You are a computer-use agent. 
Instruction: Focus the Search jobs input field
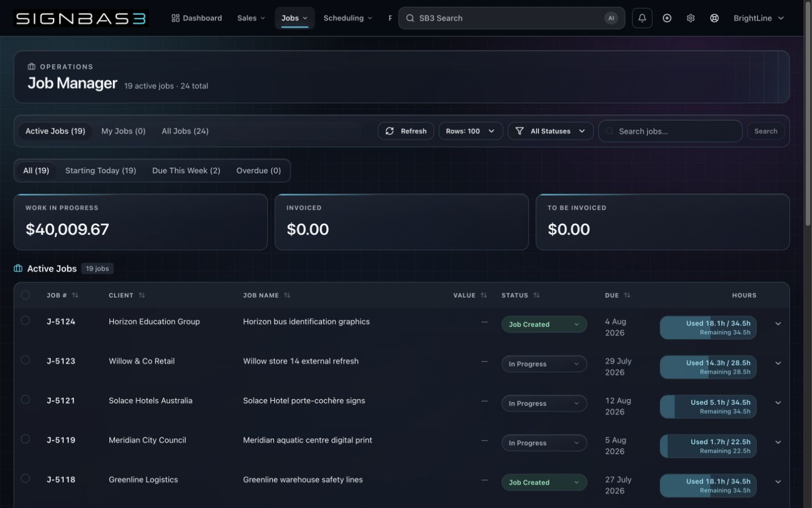pyautogui.click(x=670, y=131)
